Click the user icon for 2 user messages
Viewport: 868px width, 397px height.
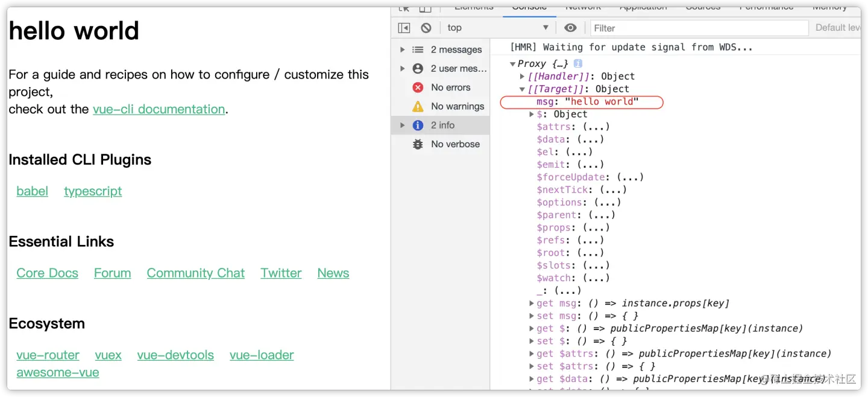(x=418, y=69)
